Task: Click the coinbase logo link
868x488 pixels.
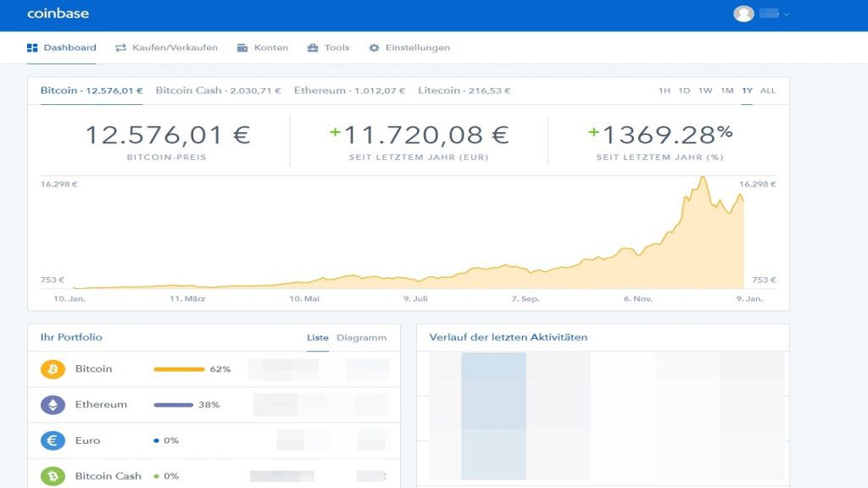Action: pos(58,14)
